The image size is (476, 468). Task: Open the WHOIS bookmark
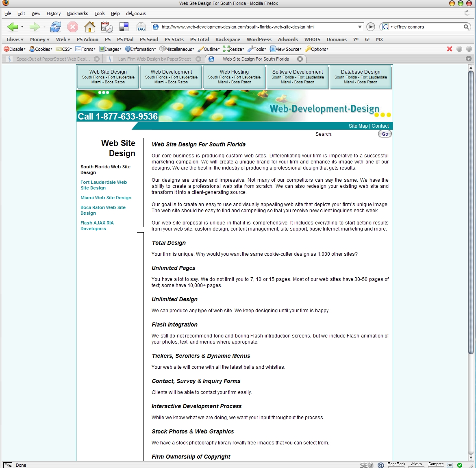point(312,39)
